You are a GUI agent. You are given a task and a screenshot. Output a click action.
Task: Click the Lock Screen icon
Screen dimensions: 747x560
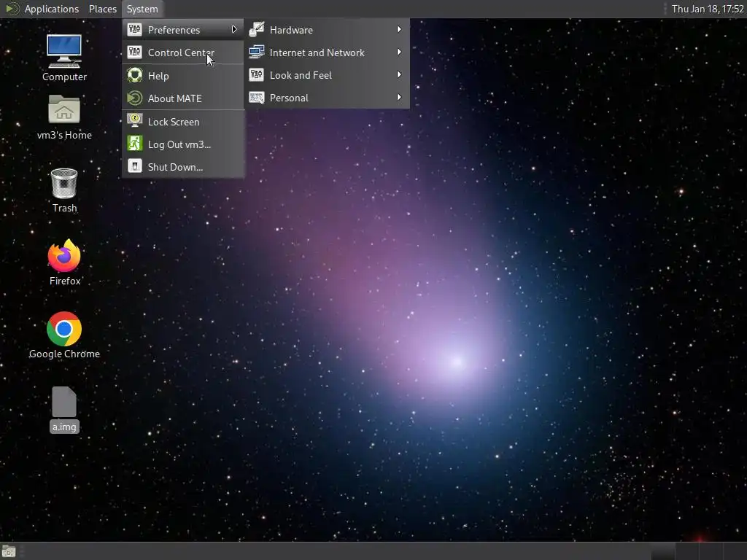point(135,121)
